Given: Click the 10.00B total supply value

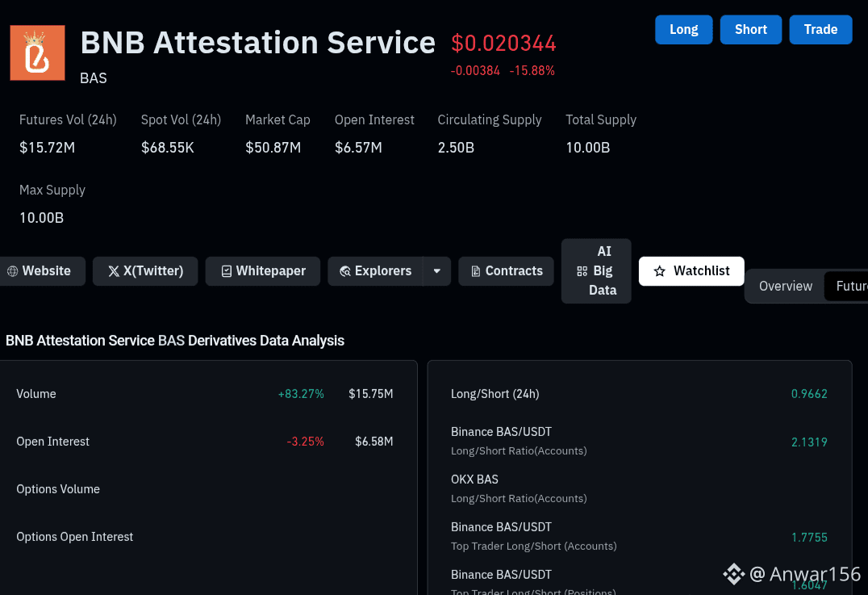Looking at the screenshot, I should 587,148.
